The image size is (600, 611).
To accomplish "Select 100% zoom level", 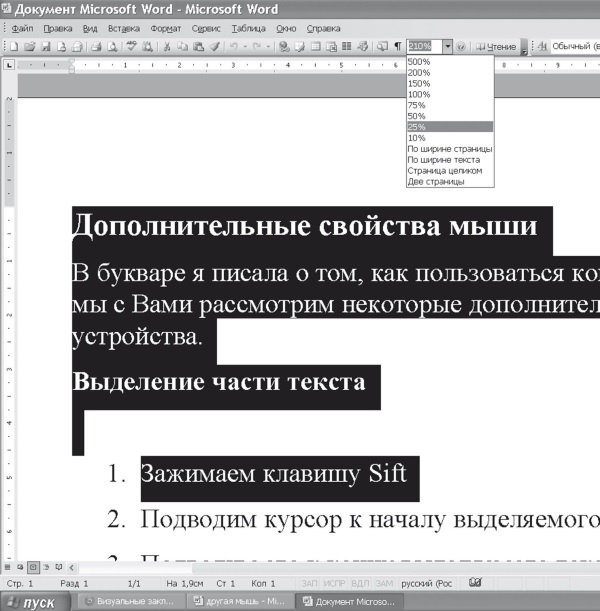I will 450,94.
